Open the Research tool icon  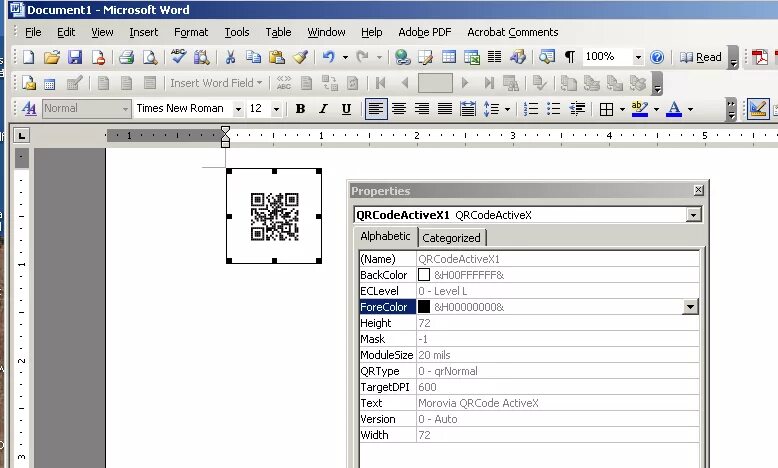tap(201, 58)
